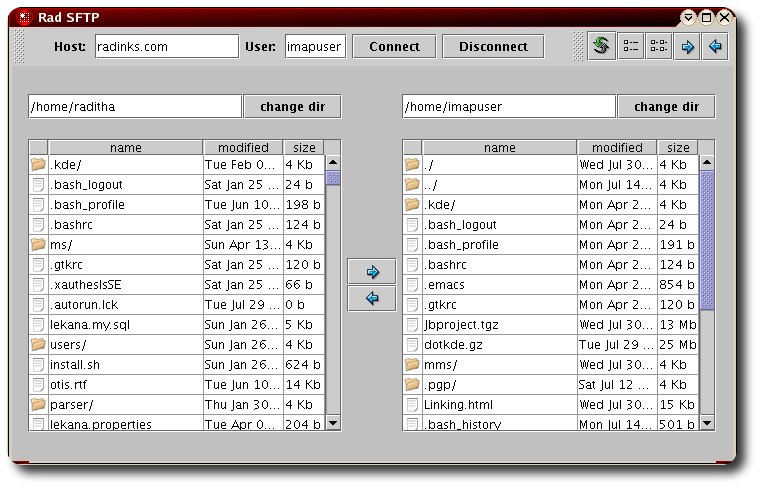Click the Rad SFTP title bar app icon
760x488 pixels.
point(24,17)
